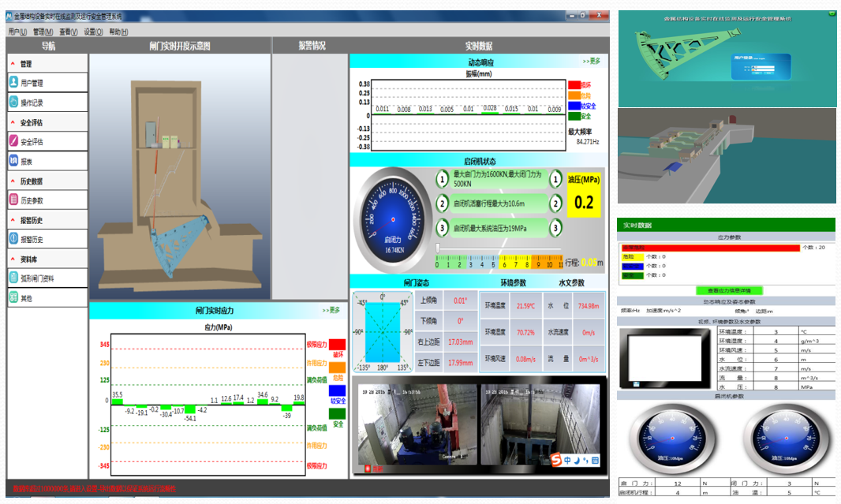Click the 报警情况 panel header
This screenshot has height=504, width=841.
312,46
